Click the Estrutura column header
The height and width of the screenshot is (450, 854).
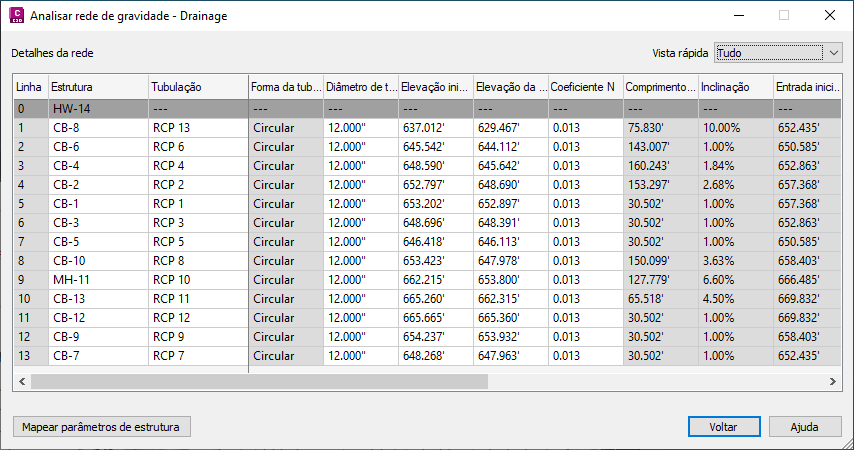click(x=98, y=87)
